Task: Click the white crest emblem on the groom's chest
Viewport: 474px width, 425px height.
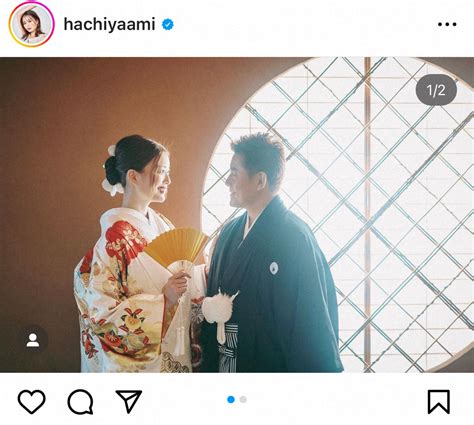Action: [274, 268]
